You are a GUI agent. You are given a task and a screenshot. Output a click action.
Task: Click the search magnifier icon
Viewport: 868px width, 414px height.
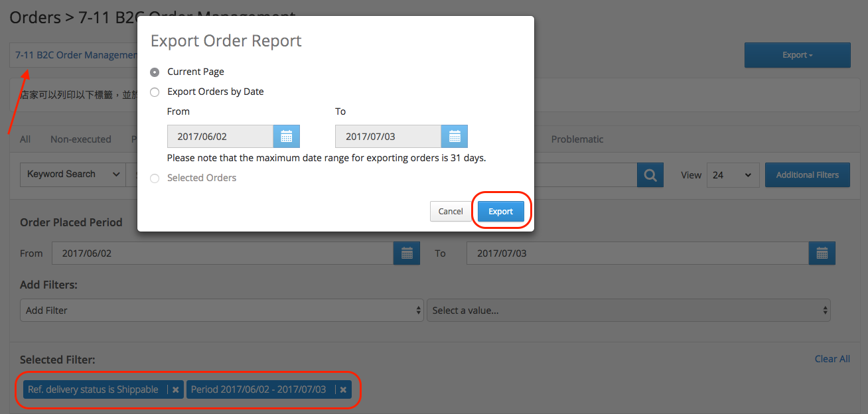click(x=650, y=174)
